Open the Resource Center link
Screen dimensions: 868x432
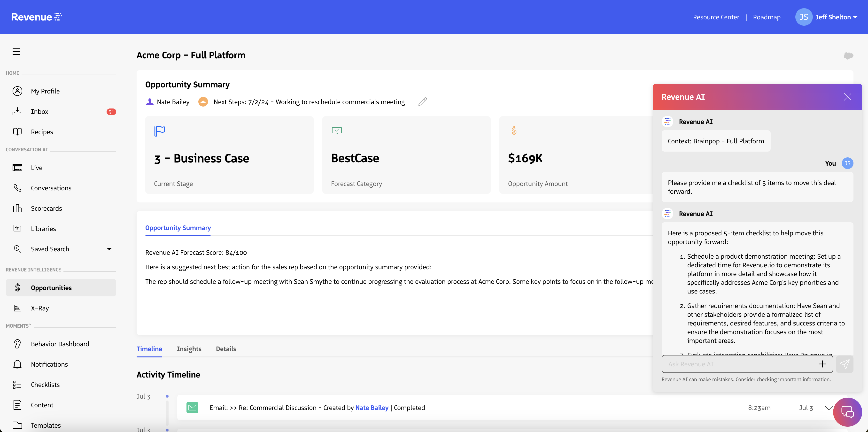tap(716, 17)
